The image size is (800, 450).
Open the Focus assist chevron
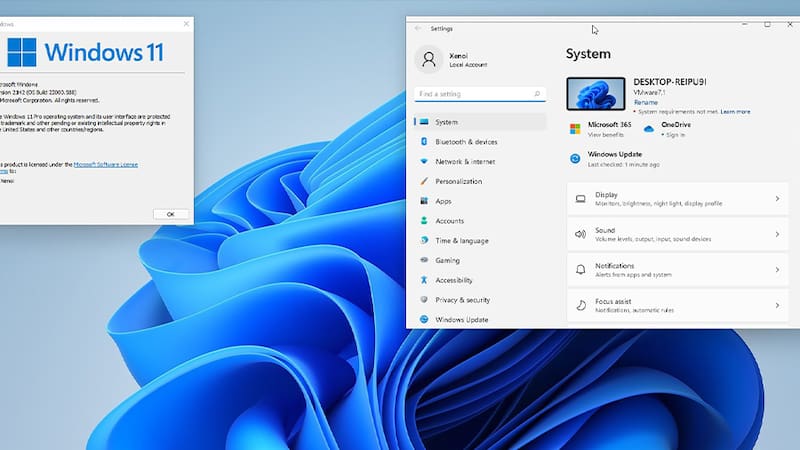[777, 305]
